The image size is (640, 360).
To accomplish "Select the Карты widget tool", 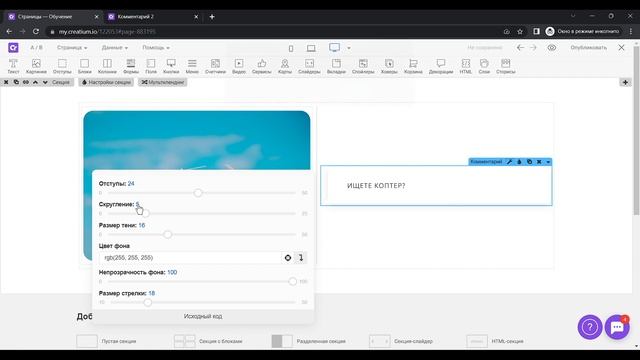I will (284, 66).
